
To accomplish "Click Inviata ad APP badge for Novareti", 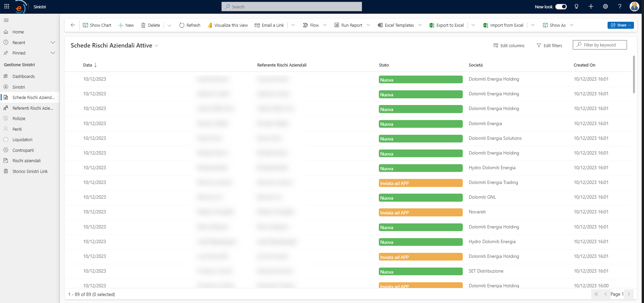I will pos(421,212).
